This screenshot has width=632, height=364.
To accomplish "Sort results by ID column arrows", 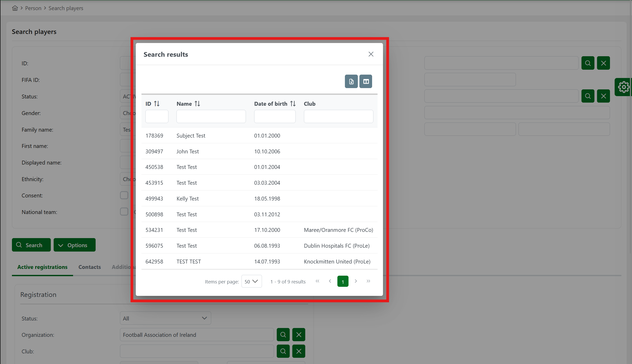I will (157, 104).
